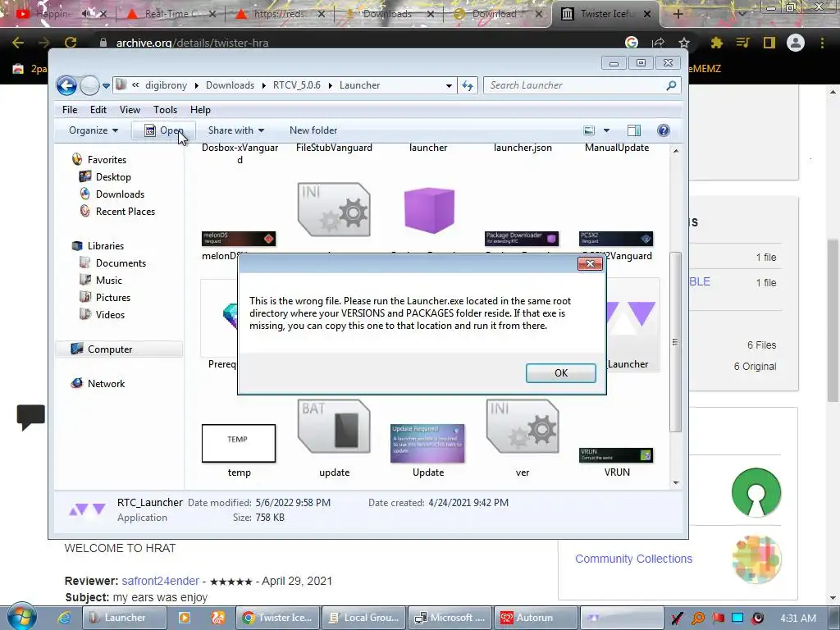
Task: Open Documents library
Action: [x=121, y=263]
